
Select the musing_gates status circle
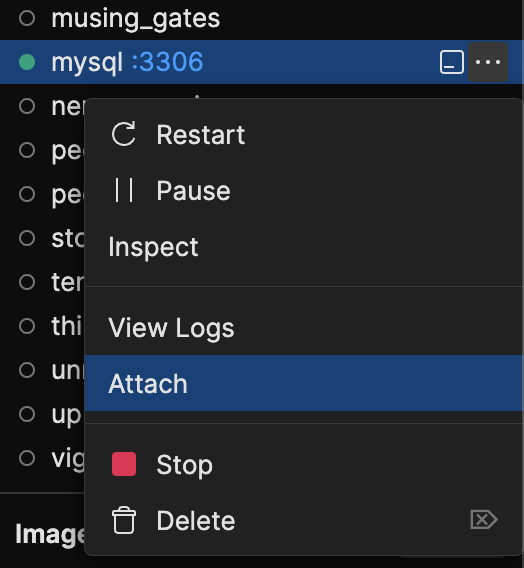coord(27,18)
